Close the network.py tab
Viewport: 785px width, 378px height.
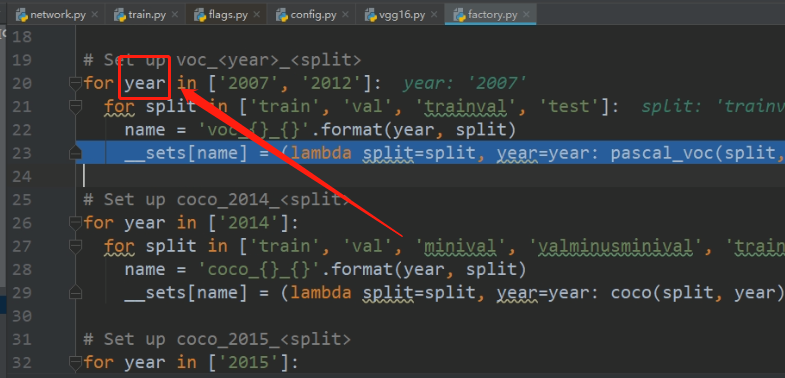tap(95, 15)
